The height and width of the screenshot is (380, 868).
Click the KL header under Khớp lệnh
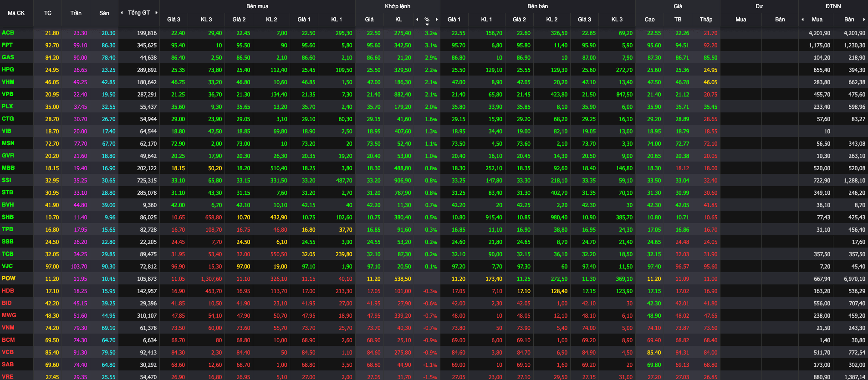click(x=399, y=20)
